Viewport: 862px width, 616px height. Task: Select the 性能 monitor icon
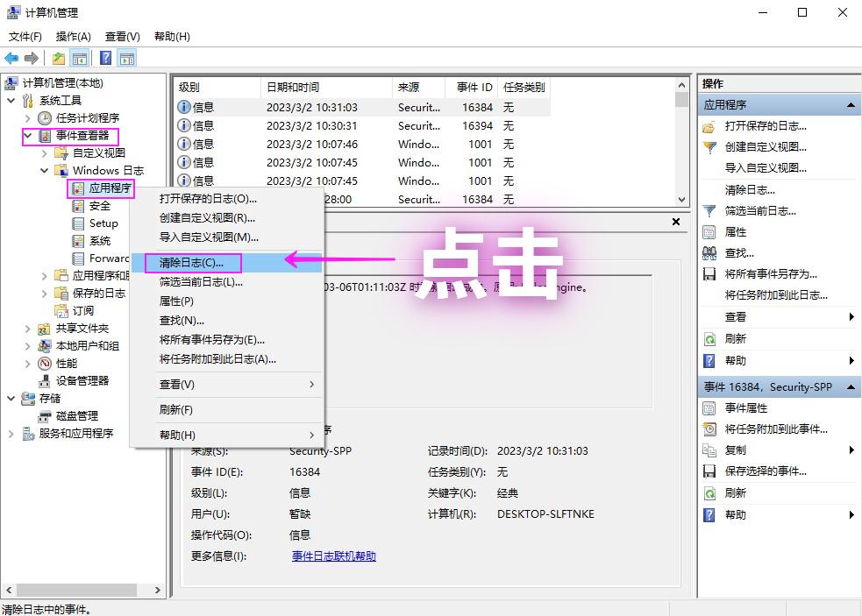click(45, 364)
